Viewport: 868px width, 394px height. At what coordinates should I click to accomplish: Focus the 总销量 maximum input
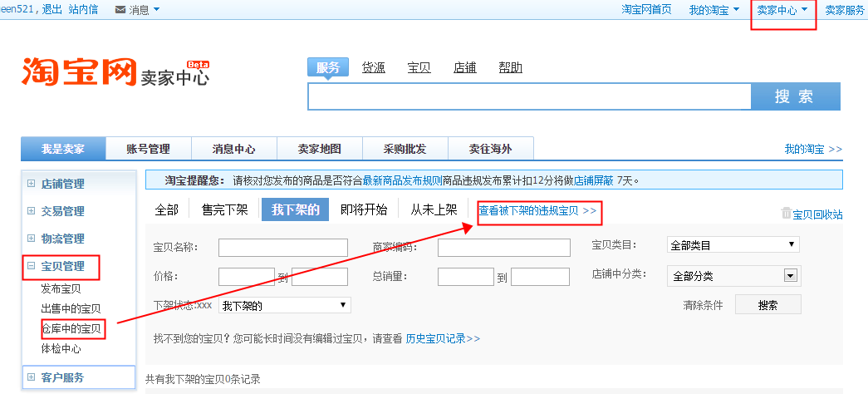tap(540, 277)
